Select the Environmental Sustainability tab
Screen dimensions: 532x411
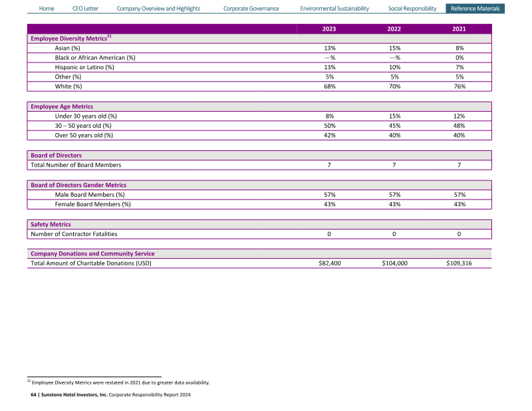point(334,9)
